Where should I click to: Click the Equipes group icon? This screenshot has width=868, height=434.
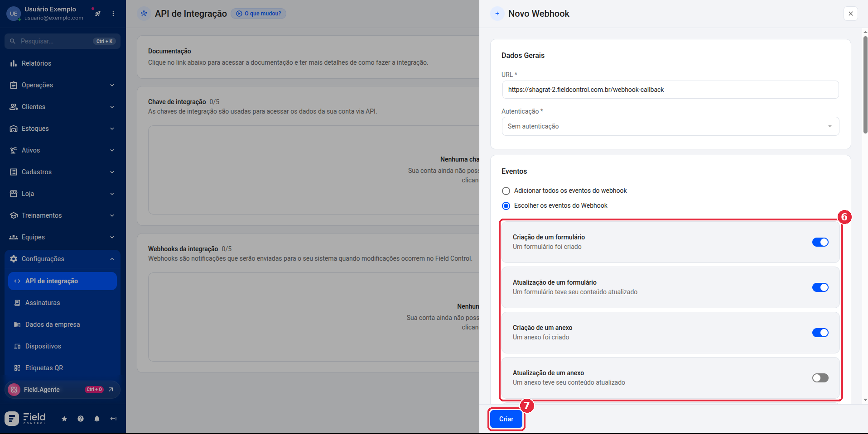click(14, 237)
